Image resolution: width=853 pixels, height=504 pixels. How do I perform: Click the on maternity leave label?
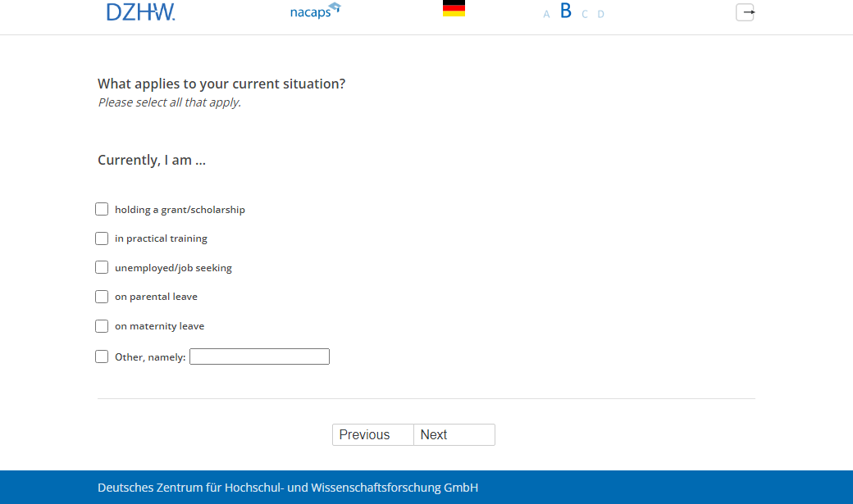159,326
